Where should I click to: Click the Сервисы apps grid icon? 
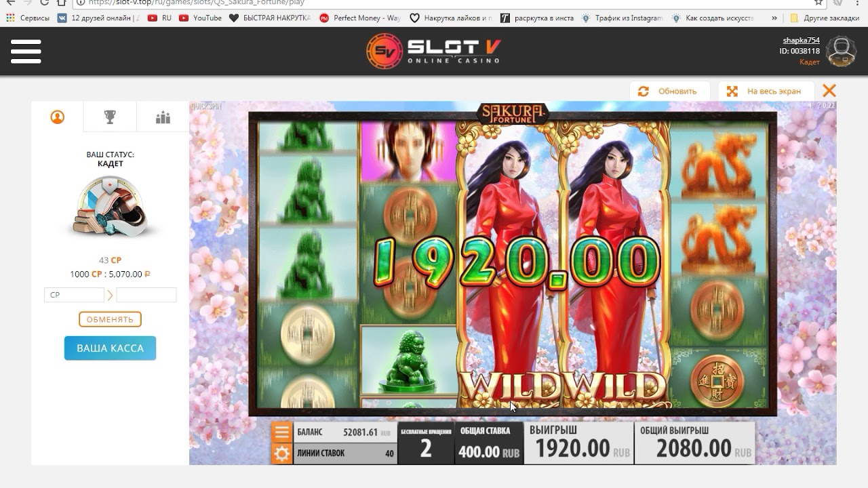pyautogui.click(x=10, y=18)
